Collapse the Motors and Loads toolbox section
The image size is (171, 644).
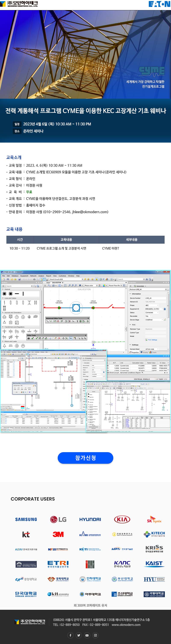click(3, 341)
